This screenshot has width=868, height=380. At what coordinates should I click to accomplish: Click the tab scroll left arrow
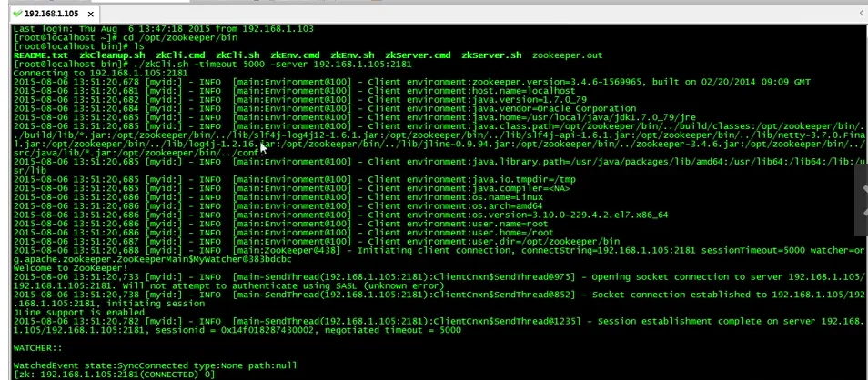tap(863, 14)
